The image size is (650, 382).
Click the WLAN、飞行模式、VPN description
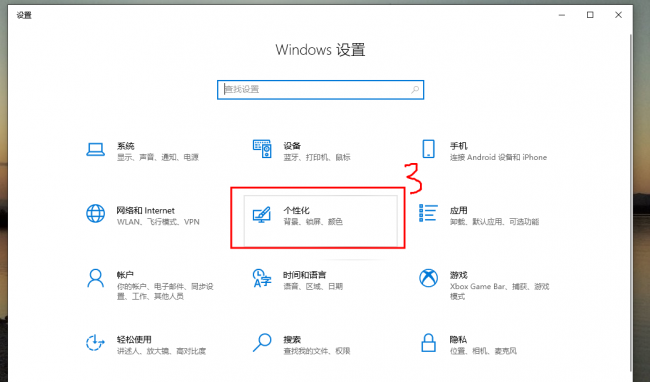pos(158,222)
